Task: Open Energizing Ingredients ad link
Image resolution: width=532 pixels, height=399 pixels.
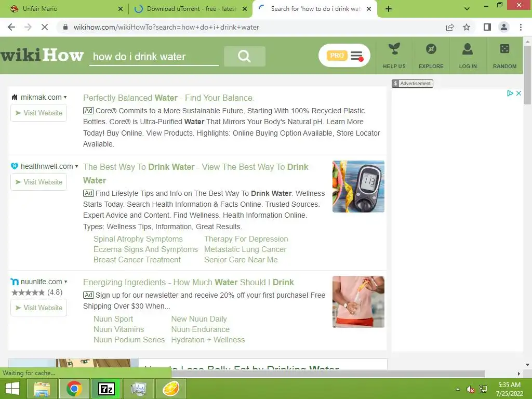Action: 188,282
